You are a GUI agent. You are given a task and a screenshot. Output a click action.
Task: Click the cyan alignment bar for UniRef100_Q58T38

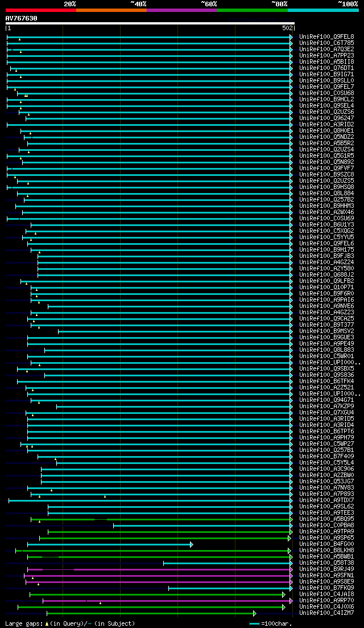point(229,563)
